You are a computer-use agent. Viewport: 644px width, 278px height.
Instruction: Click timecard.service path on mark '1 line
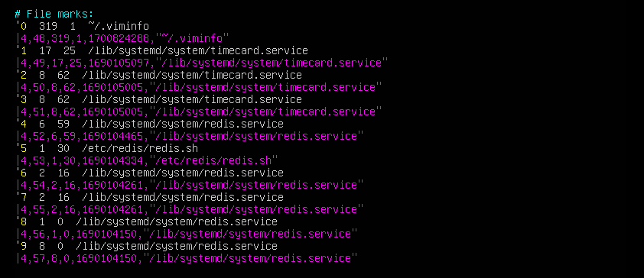point(195,51)
